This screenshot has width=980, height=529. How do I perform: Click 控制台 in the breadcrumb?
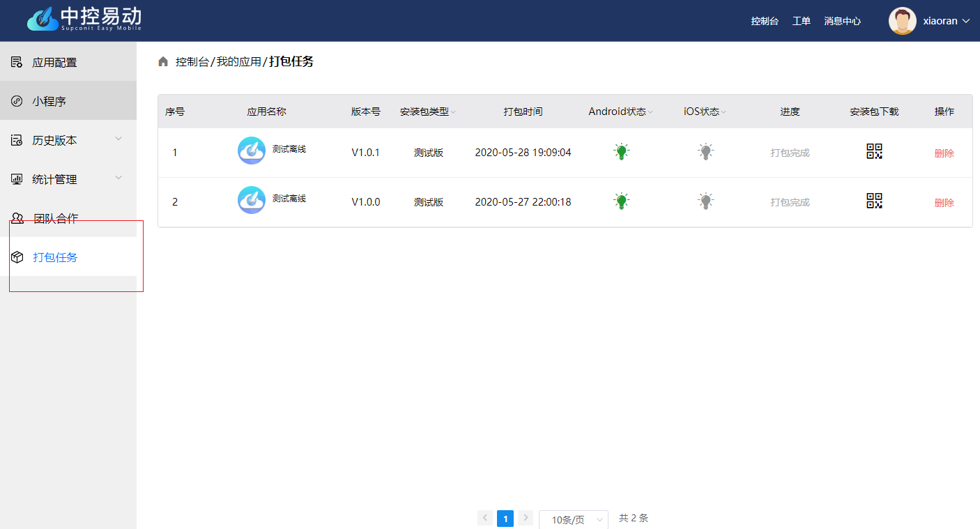coord(192,61)
